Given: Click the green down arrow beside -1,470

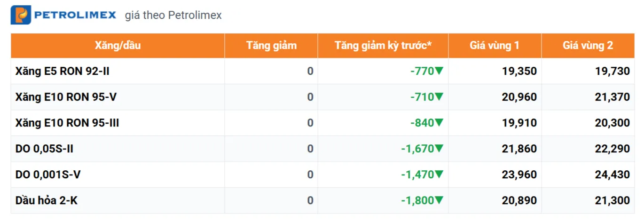Looking at the screenshot, I should tap(439, 174).
